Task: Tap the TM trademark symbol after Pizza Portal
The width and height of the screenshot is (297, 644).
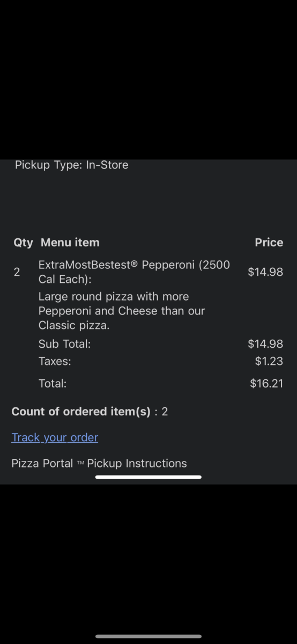Action: click(x=80, y=463)
